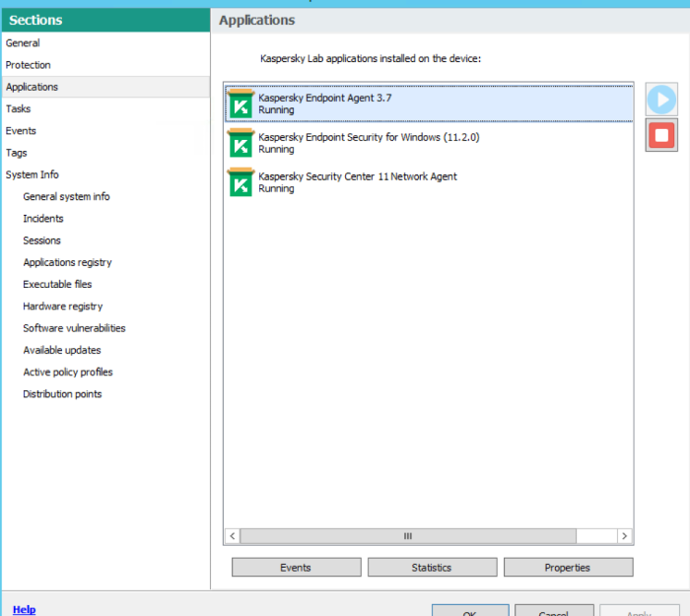Image resolution: width=690 pixels, height=616 pixels.
Task: Select Kaspersky Endpoint Security for Windows (11.2.0)
Action: pyautogui.click(x=429, y=143)
